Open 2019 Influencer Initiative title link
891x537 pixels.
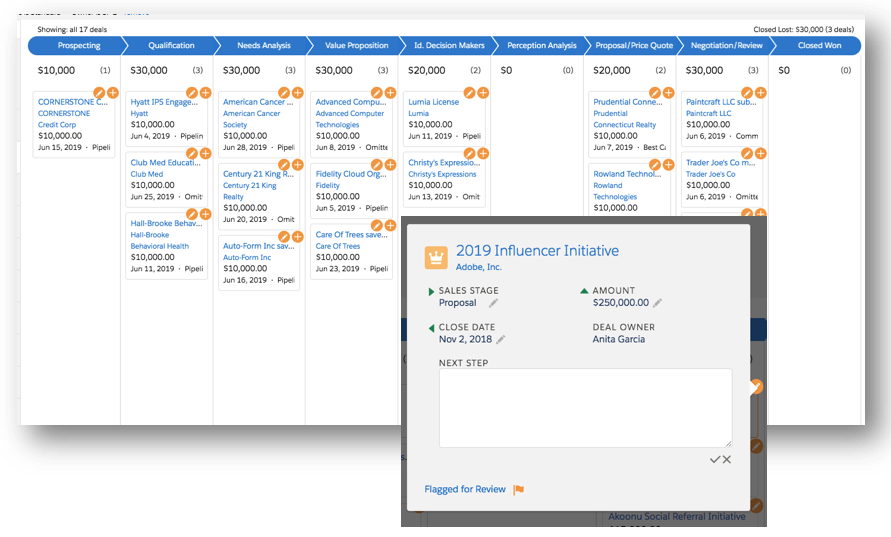tap(537, 251)
